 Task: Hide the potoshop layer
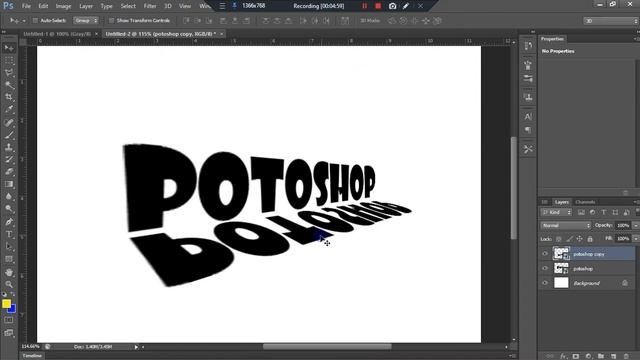545,268
